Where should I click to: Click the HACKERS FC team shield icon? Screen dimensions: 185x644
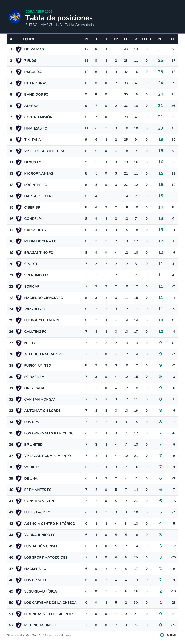point(18,569)
